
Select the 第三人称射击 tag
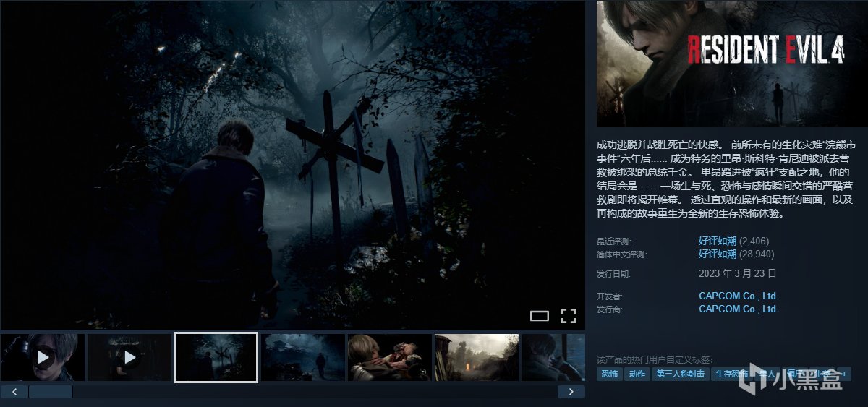tap(680, 374)
